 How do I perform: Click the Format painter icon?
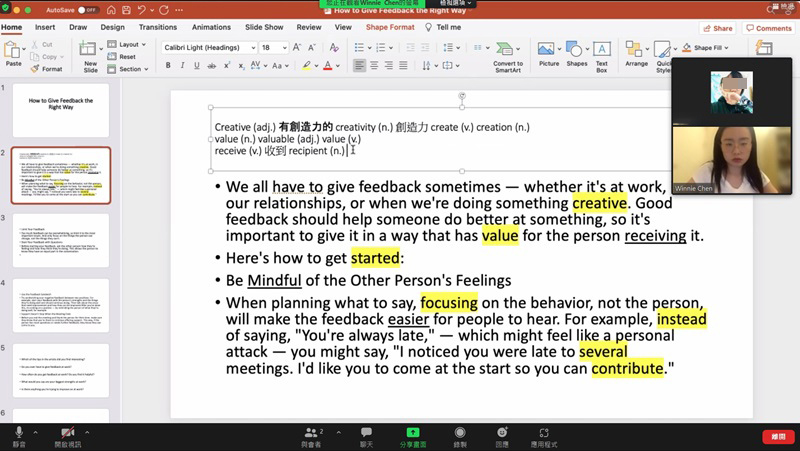click(35, 68)
